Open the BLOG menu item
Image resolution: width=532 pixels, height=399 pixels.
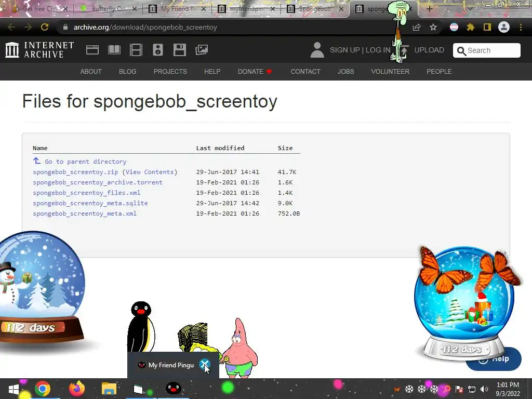[128, 72]
